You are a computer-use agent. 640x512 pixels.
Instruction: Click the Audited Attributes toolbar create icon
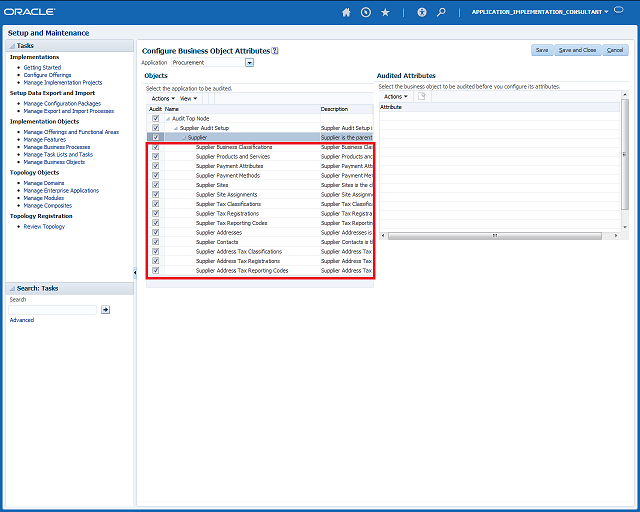pos(422,96)
